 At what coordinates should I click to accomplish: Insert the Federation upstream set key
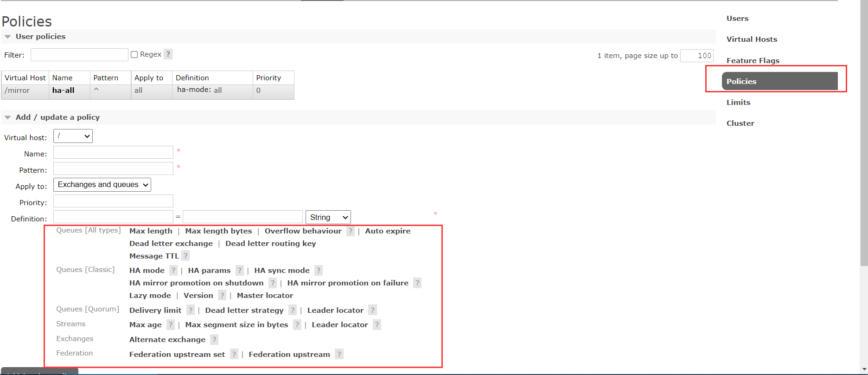pos(177,355)
